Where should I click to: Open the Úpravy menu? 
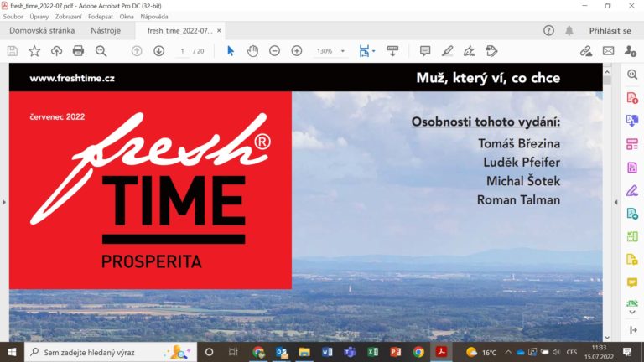(x=39, y=17)
